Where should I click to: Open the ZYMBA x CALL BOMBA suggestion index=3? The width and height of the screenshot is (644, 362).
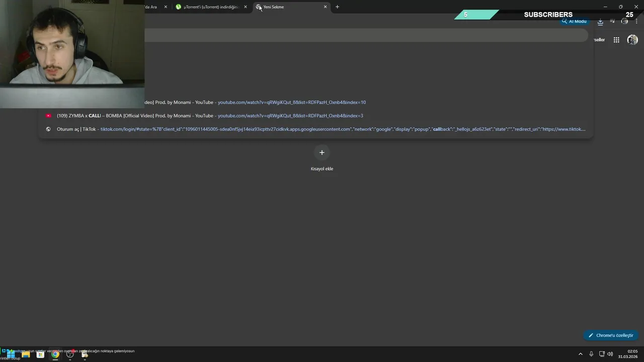click(x=316, y=116)
